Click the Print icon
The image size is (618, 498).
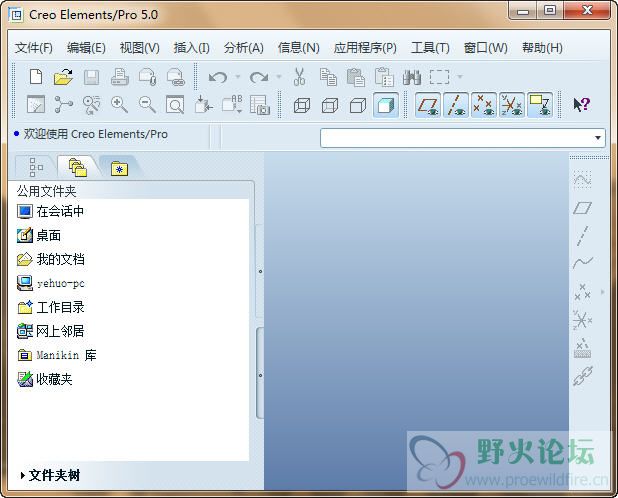tap(119, 76)
